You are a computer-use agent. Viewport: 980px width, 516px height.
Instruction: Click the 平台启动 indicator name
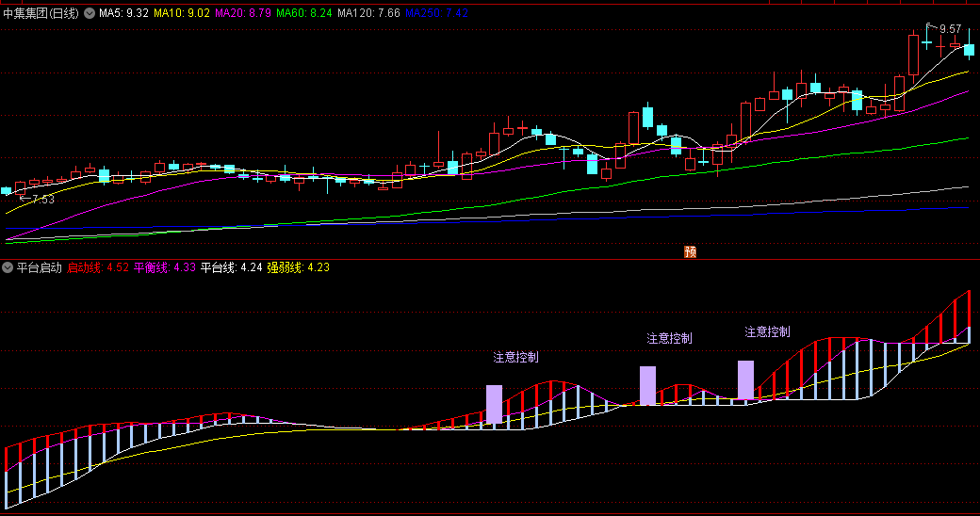(40, 267)
